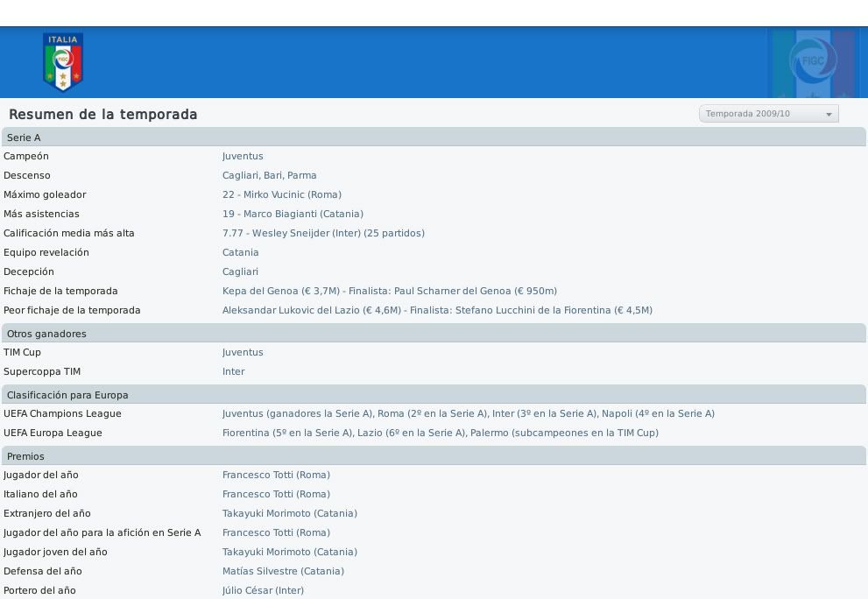
Task: Click the Calificación media más alta label
Action: point(68,233)
